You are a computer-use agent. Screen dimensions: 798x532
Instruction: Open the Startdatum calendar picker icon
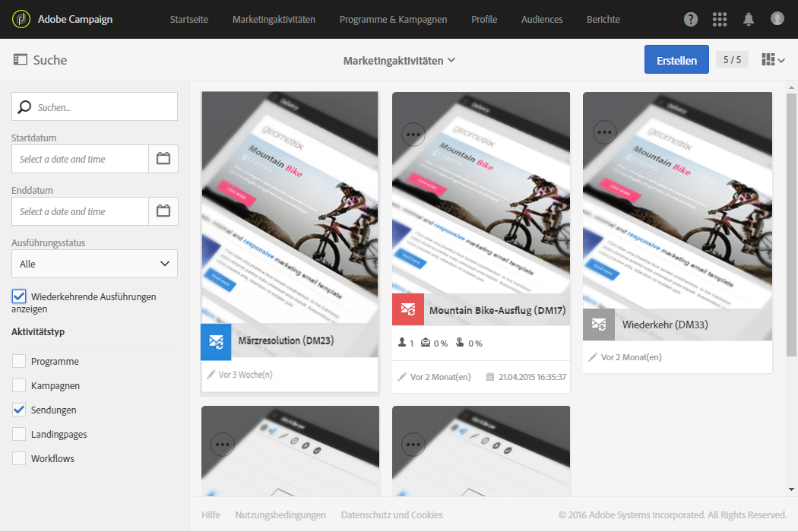click(163, 159)
